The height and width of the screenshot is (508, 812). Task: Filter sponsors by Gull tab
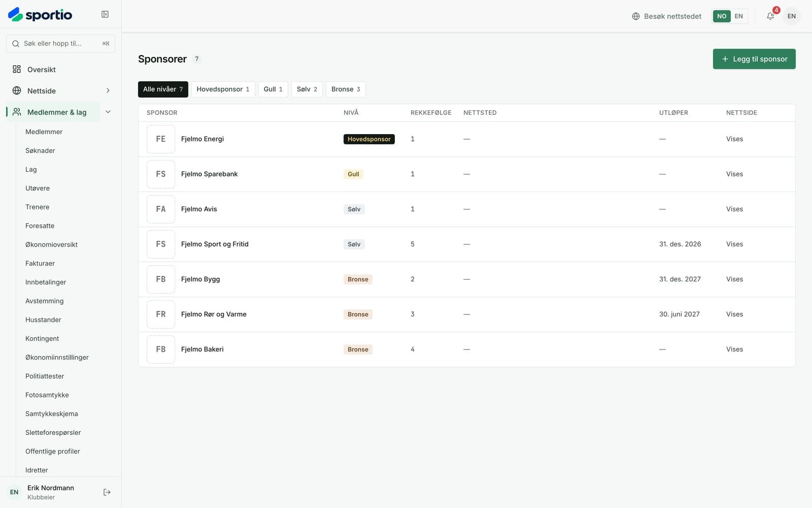coord(273,89)
